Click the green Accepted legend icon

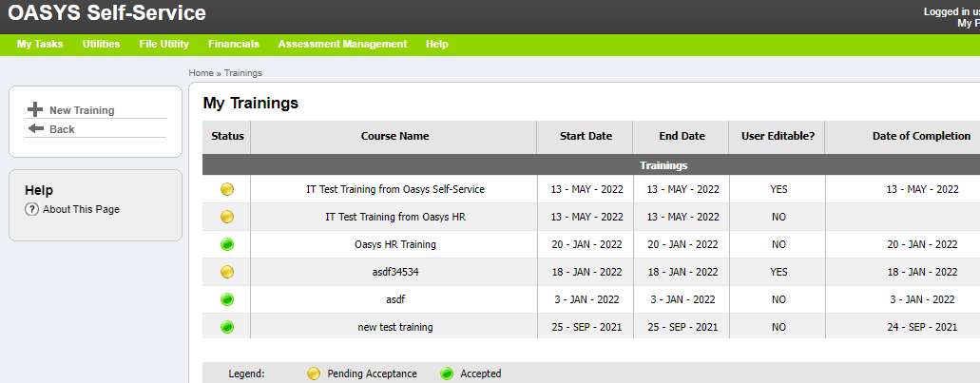tap(446, 373)
